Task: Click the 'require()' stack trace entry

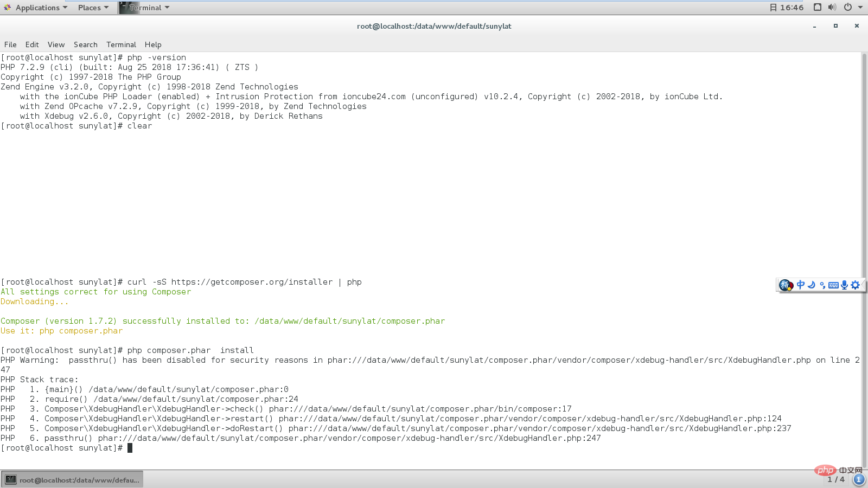Action: [x=149, y=399]
